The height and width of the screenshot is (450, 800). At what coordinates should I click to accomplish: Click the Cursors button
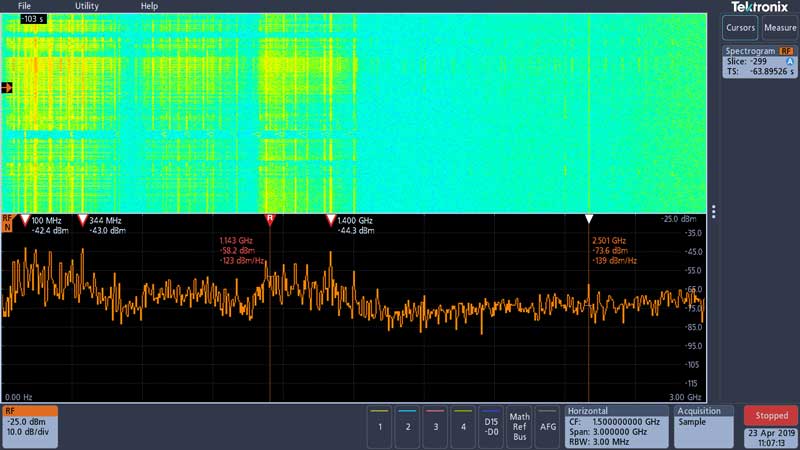tap(741, 28)
